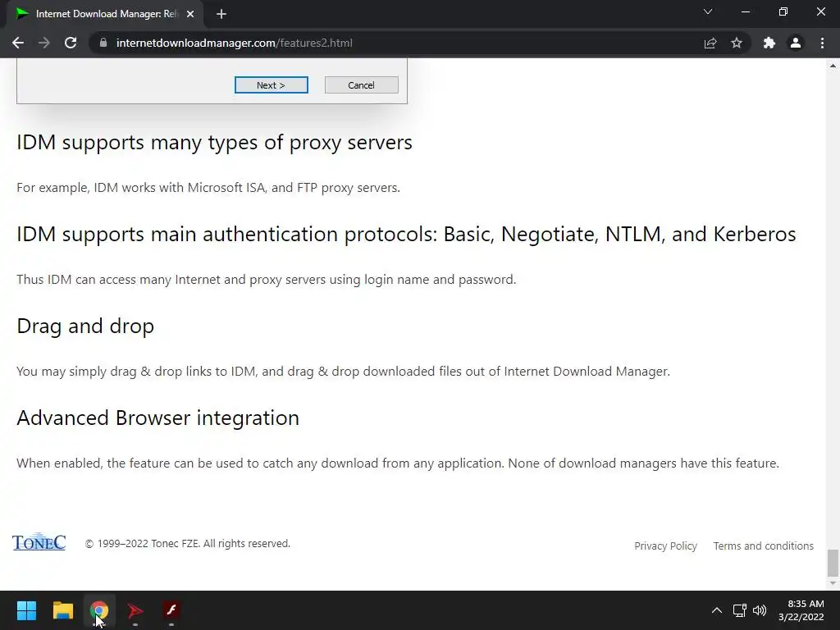Share this page via the share icon

(710, 43)
